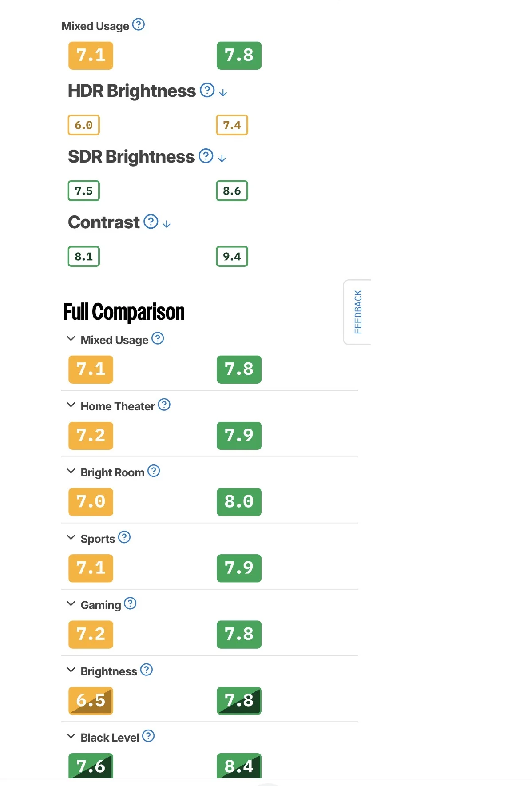Open Bright Room help question icon
532x786 pixels.
click(x=154, y=471)
